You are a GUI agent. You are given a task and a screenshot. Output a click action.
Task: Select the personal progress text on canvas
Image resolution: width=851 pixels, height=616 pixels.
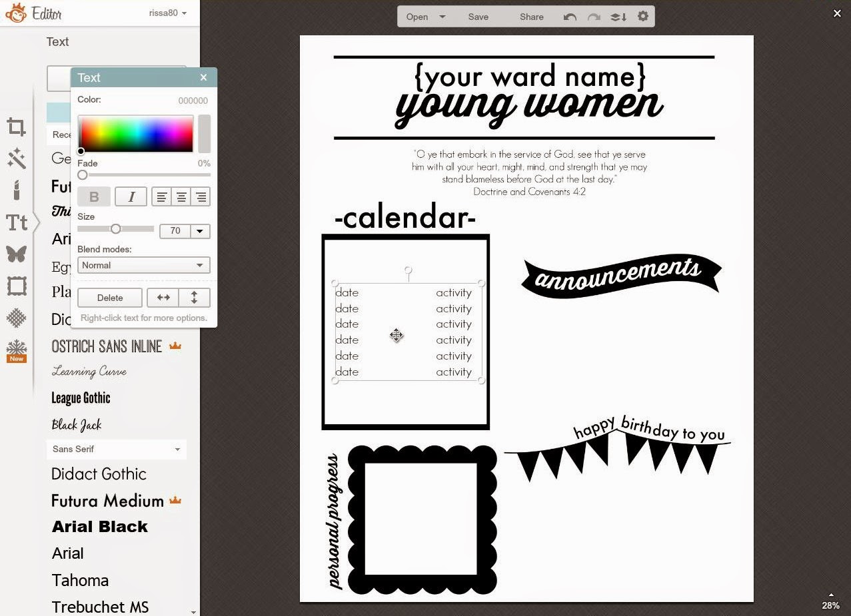[335, 521]
